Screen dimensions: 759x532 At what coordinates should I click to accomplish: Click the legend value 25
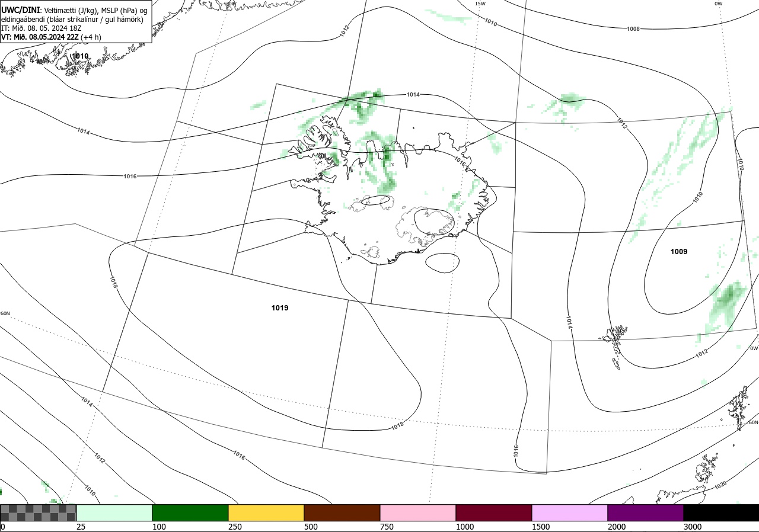[81, 527]
